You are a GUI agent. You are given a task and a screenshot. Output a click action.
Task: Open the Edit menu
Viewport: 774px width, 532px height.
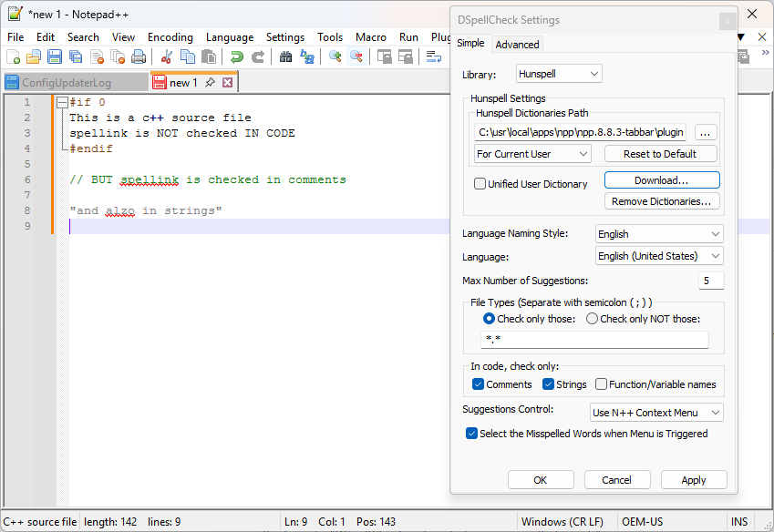(x=46, y=37)
